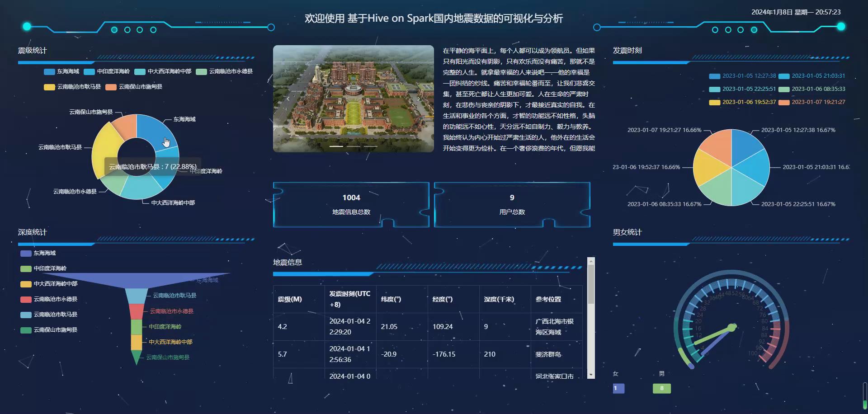
Task: Click the 纬度(°) column header
Action: coord(402,299)
